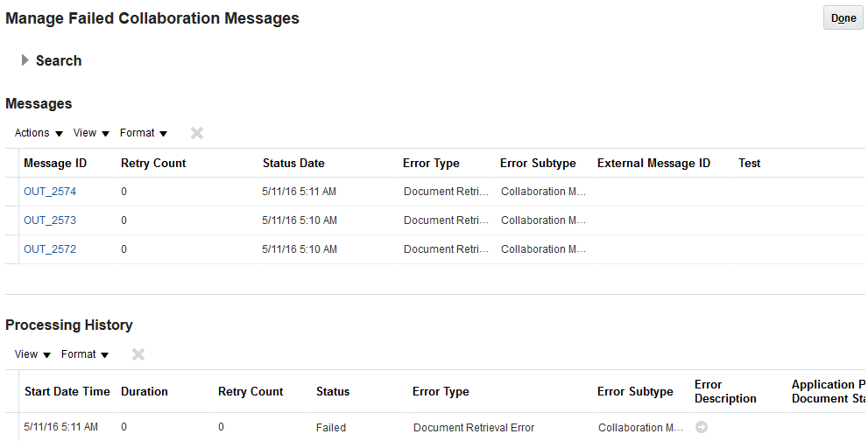Click the External Message ID column header
The height and width of the screenshot is (441, 868).
click(653, 163)
